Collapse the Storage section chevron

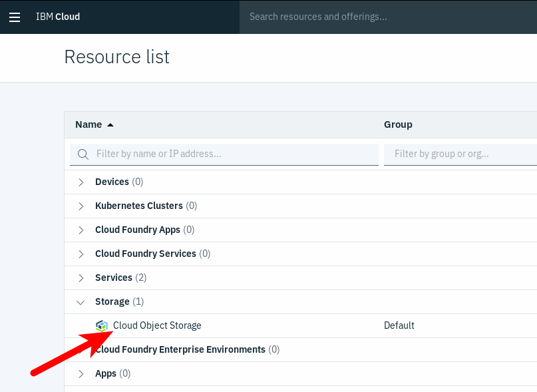pyautogui.click(x=81, y=303)
